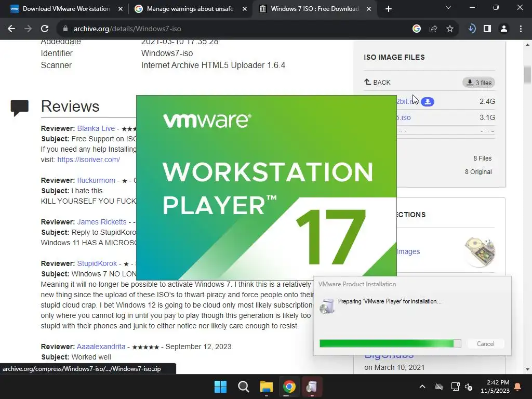Screen dimensions: 532x399
Task: Close the Manage warnings about unsafe tab
Action: (245, 9)
